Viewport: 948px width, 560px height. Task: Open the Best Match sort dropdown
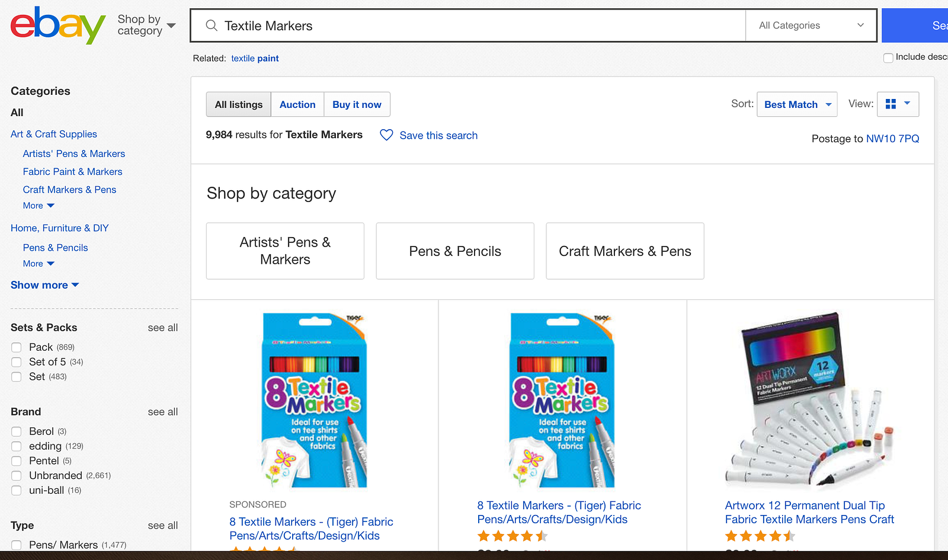point(797,104)
